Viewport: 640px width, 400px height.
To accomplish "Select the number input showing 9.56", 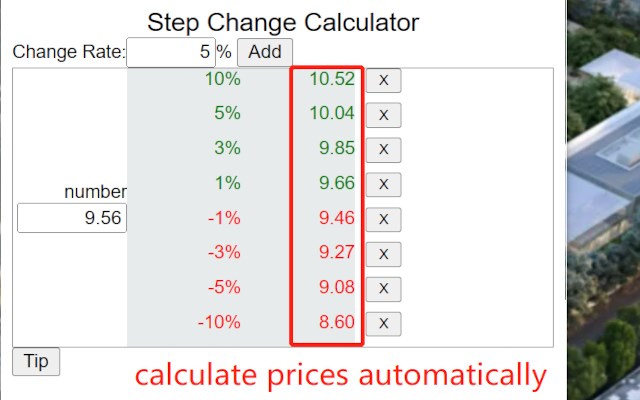I will pos(72,218).
